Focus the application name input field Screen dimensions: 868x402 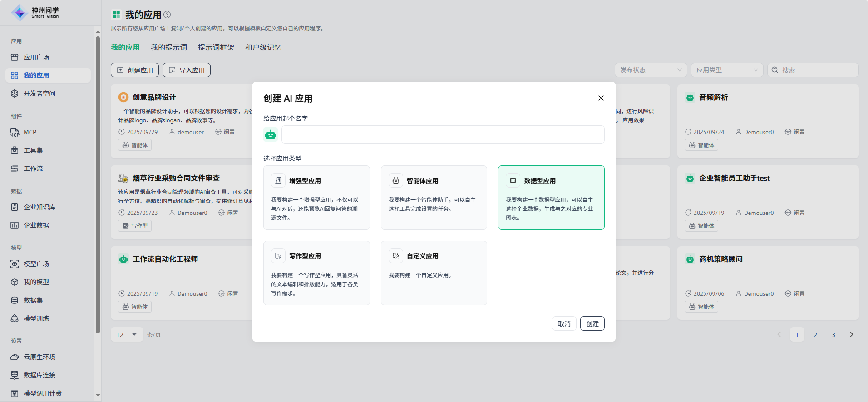(x=443, y=134)
